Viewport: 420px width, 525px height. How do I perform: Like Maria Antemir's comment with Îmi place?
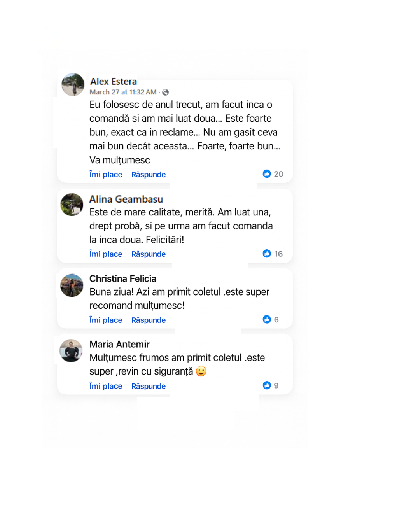coord(106,386)
